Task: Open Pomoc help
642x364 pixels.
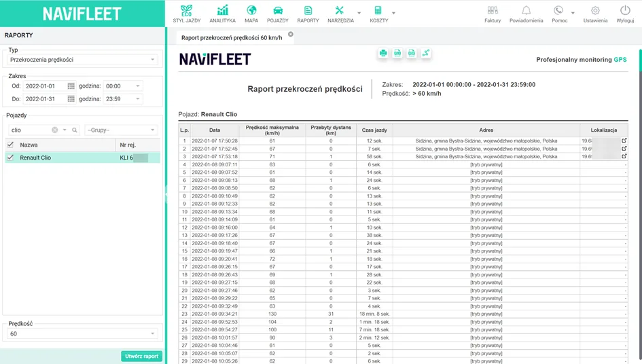Action: [559, 14]
